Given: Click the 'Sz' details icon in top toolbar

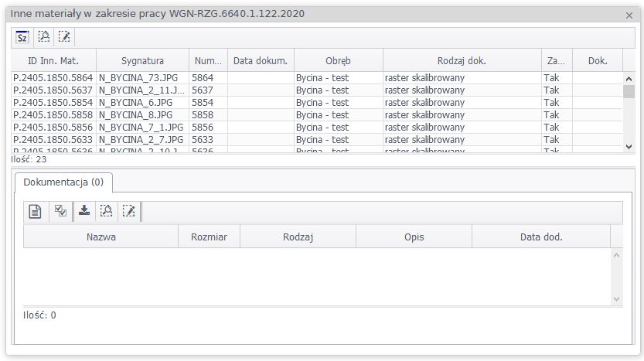Looking at the screenshot, I should click(22, 36).
